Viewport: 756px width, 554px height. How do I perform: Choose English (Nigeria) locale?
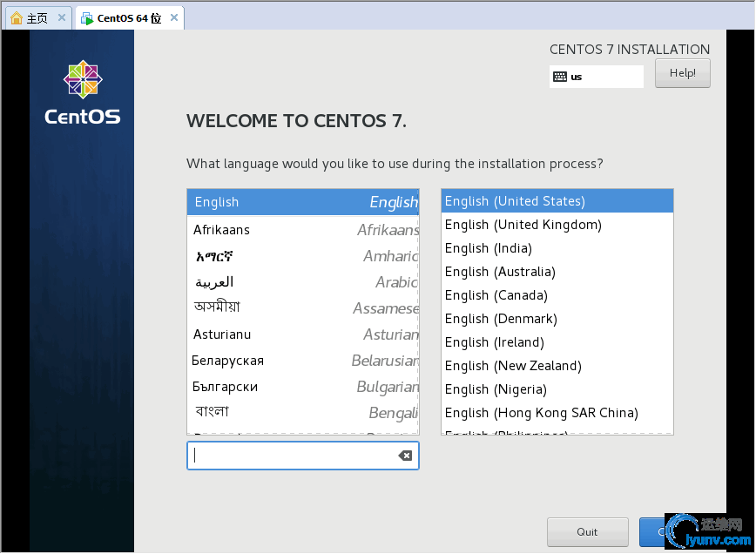click(x=557, y=389)
